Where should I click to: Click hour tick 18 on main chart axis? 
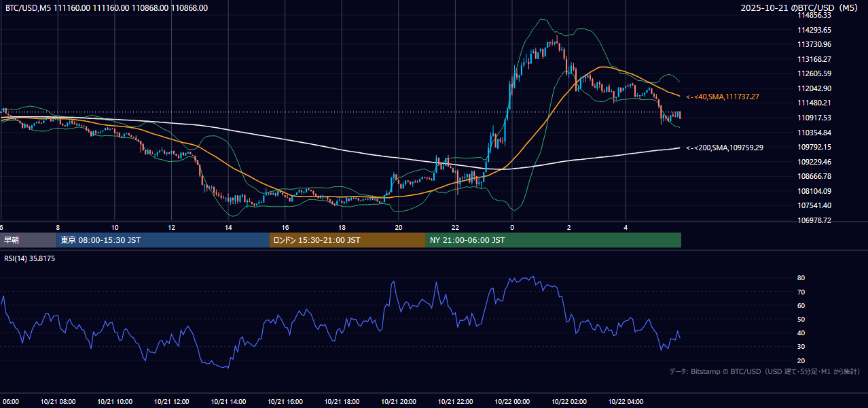pyautogui.click(x=342, y=227)
